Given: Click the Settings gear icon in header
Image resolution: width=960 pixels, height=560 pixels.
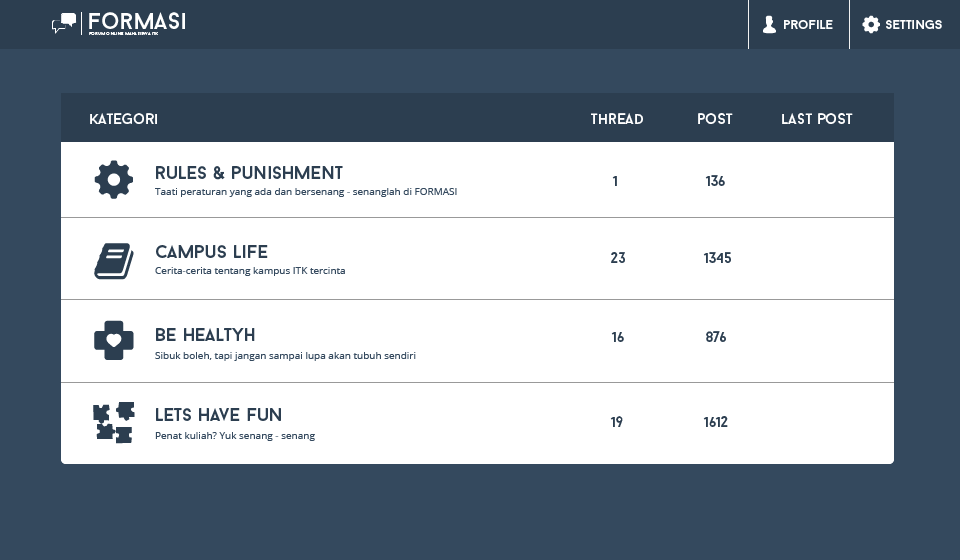Looking at the screenshot, I should pyautogui.click(x=871, y=25).
